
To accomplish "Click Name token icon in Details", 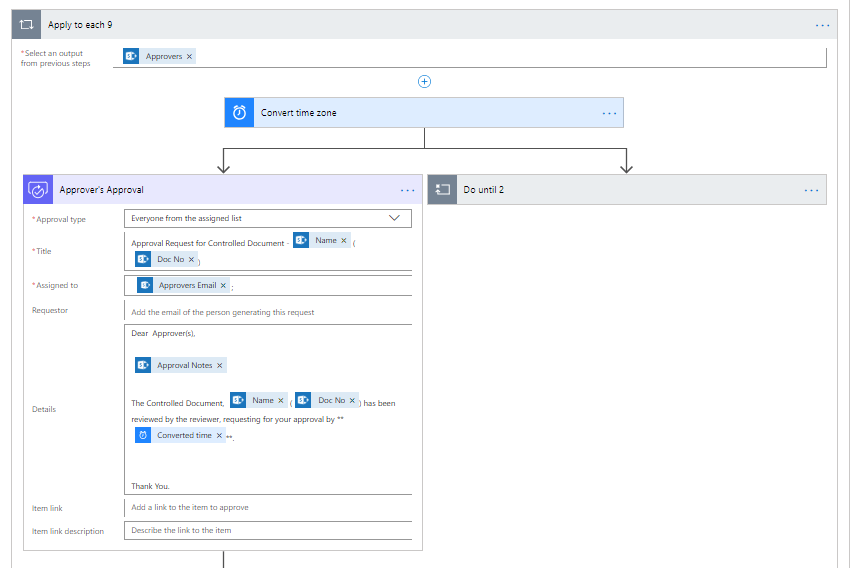I will pyautogui.click(x=238, y=400).
